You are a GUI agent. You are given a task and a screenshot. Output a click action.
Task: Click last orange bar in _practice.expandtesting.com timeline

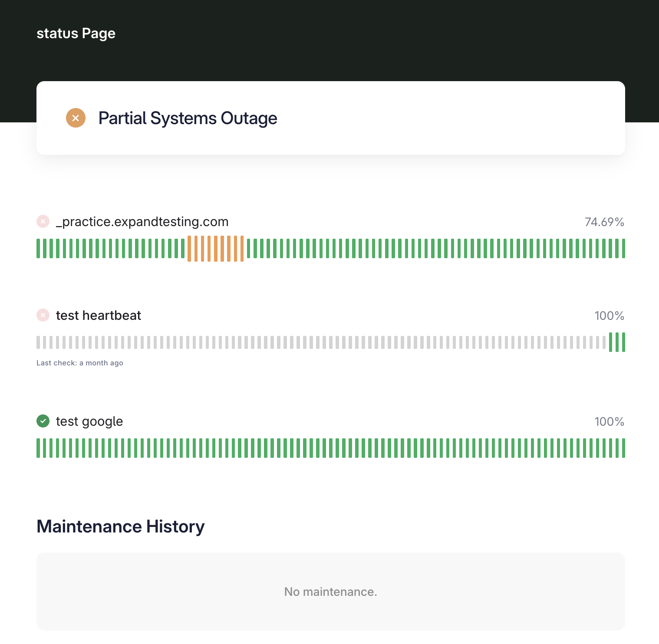[x=242, y=249]
